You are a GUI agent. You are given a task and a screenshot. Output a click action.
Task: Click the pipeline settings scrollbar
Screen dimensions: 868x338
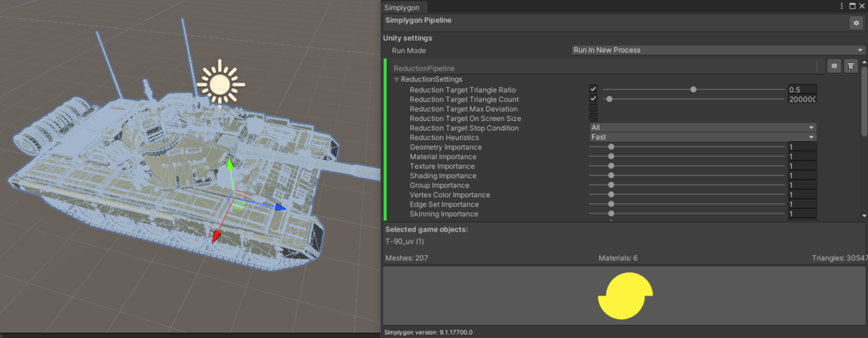pyautogui.click(x=864, y=101)
